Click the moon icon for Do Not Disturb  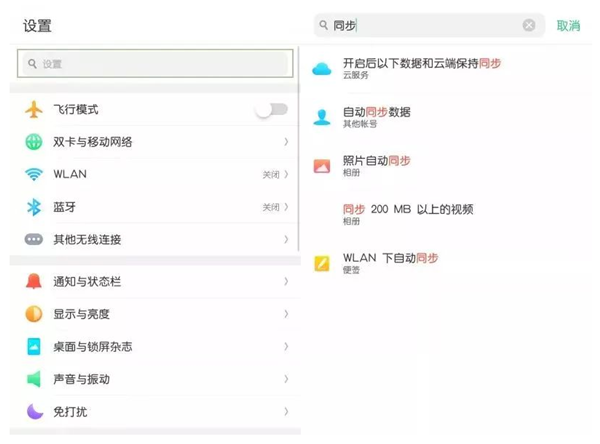[35, 411]
